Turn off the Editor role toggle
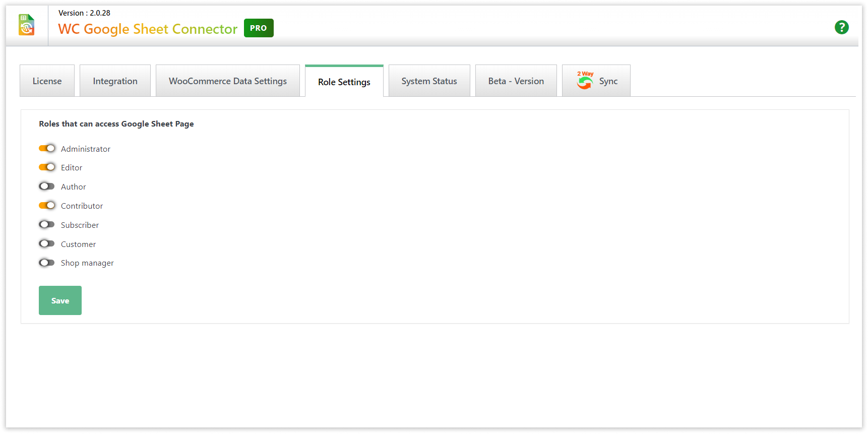Viewport: 868px width, 434px height. click(47, 167)
